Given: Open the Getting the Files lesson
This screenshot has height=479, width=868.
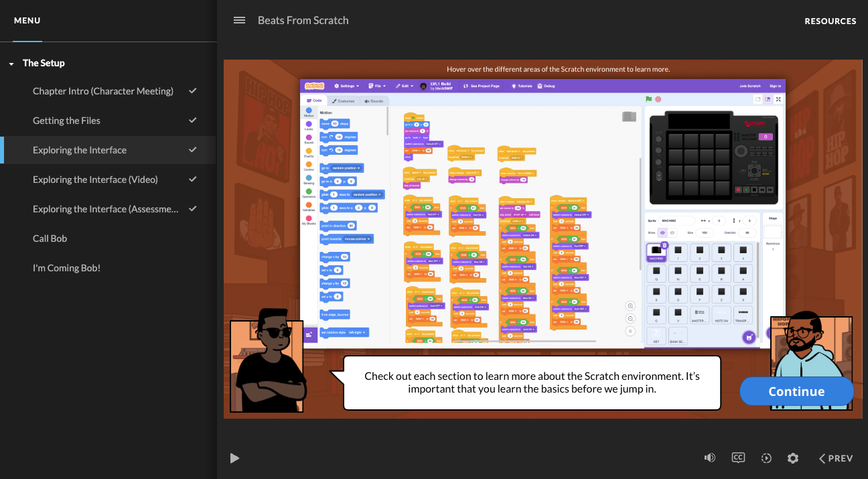Looking at the screenshot, I should 108,121.
